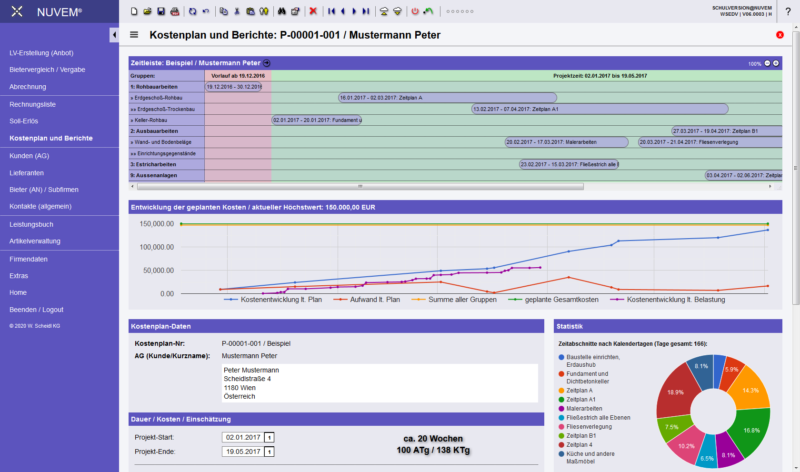Undo the last change in toolbar
The image size is (800, 472).
[206, 11]
